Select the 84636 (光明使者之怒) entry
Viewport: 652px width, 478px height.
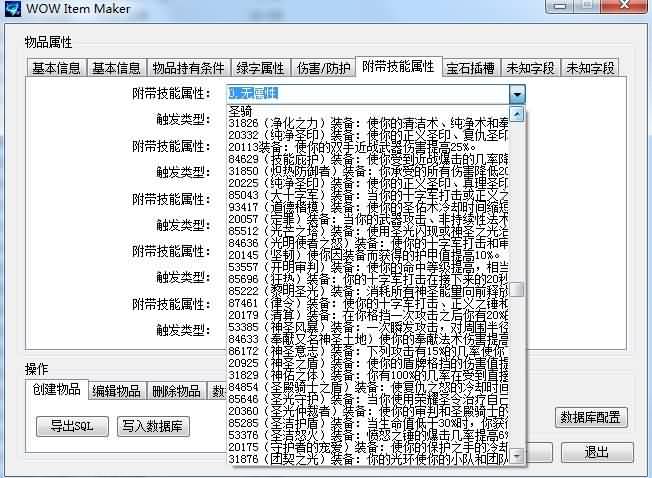point(368,243)
